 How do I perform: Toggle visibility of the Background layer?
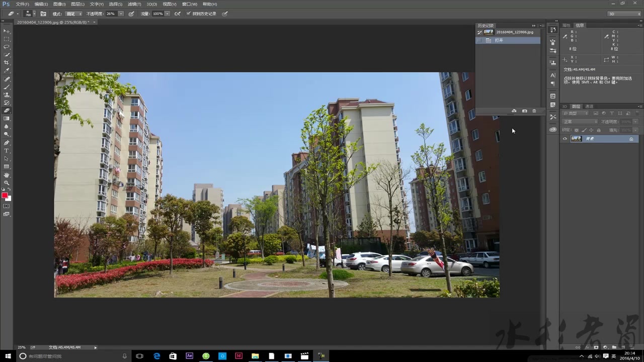(565, 139)
